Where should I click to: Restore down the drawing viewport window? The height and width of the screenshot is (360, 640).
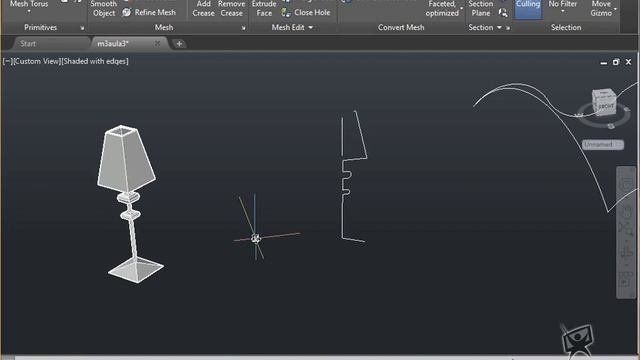[616, 62]
